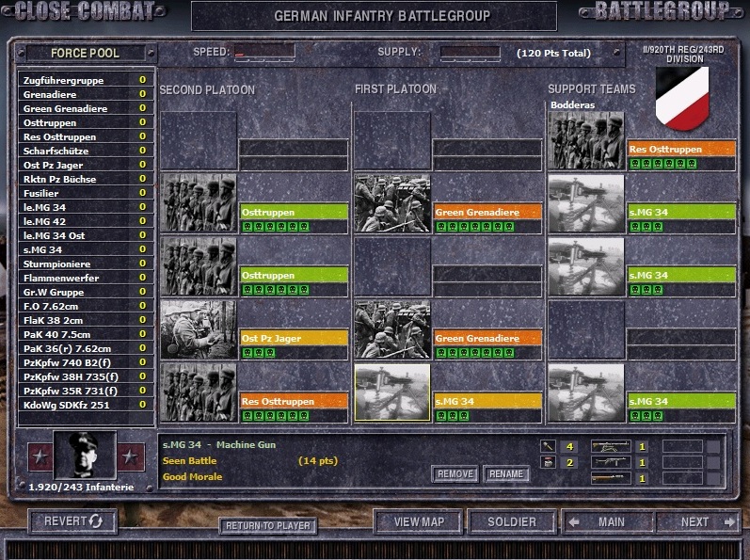
Task: Select Fusilier in the force pool
Action: [x=85, y=193]
